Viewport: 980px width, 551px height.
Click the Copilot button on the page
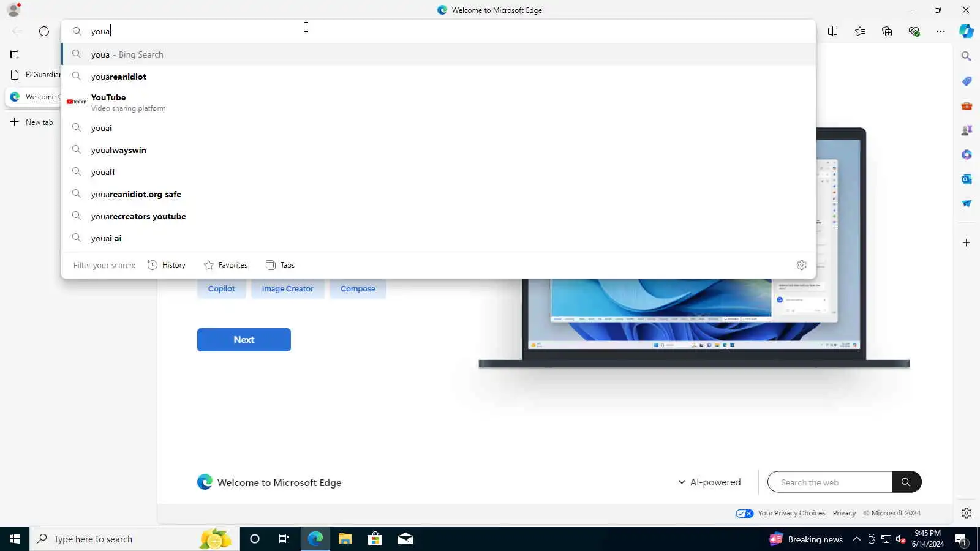point(221,289)
